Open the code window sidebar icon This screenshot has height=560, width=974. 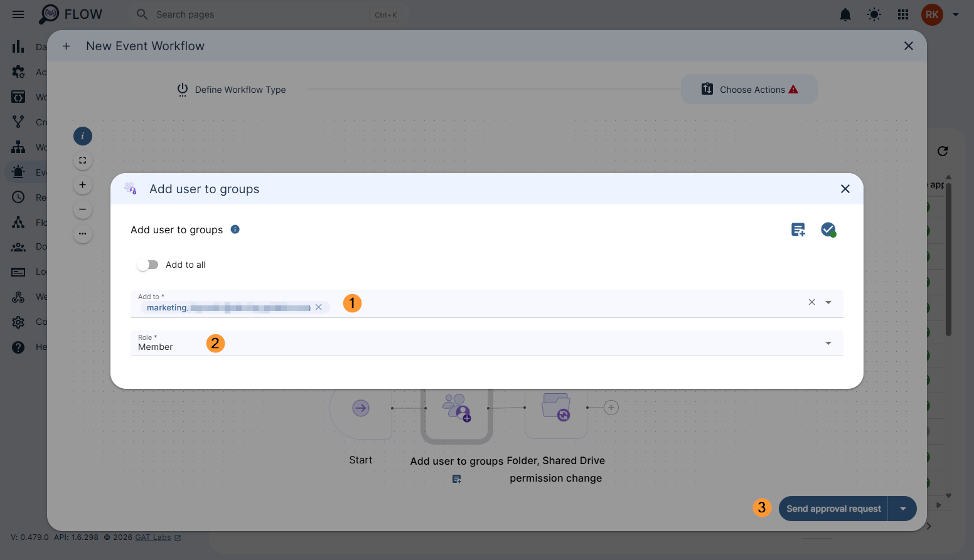point(18,97)
